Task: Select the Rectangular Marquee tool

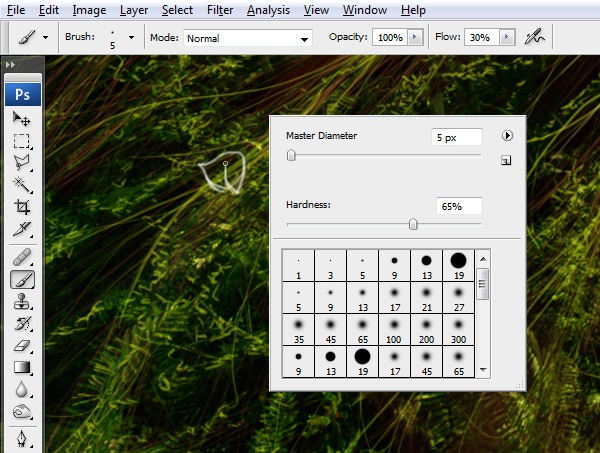Action: pos(22,141)
